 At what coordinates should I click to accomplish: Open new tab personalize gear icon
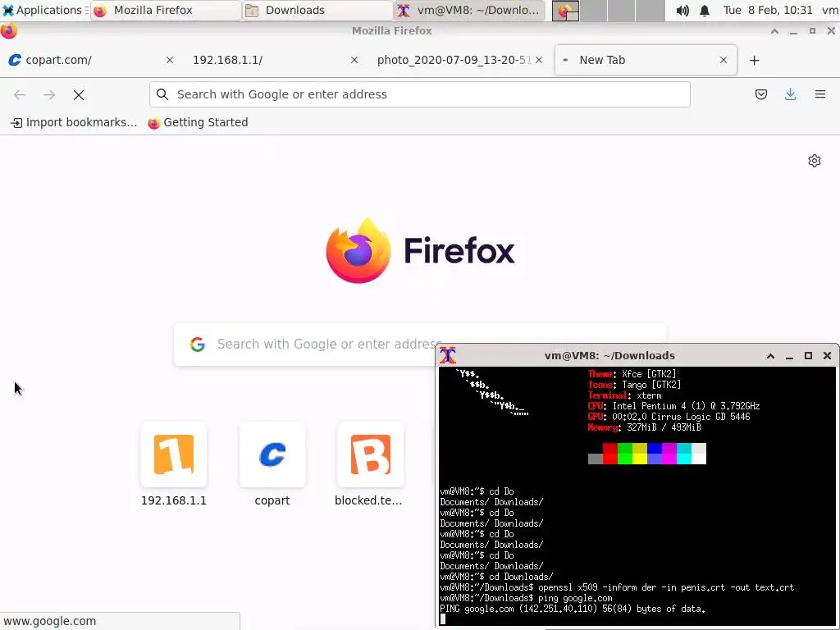pyautogui.click(x=815, y=161)
